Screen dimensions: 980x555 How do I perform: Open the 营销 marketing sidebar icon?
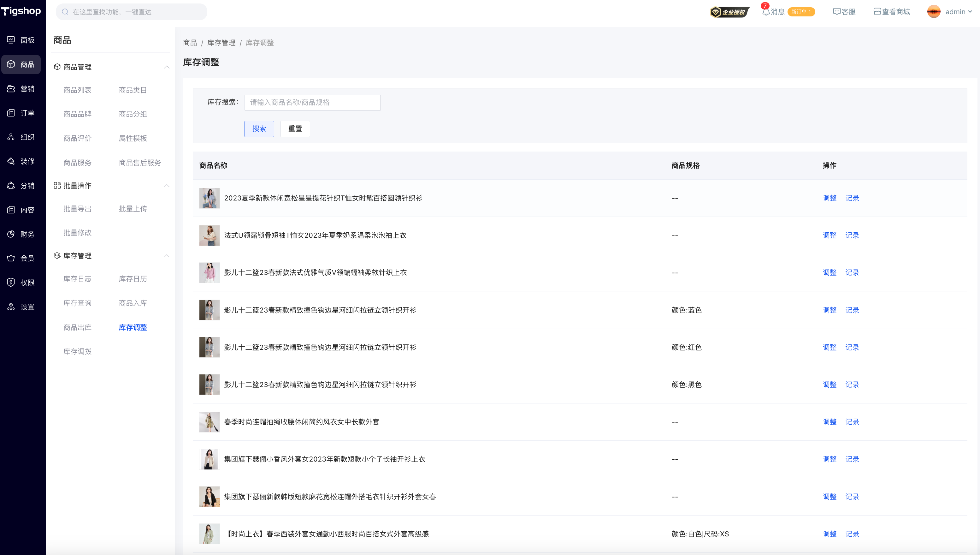tap(11, 88)
